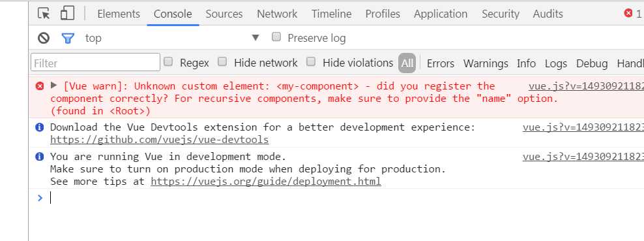Open the vuejs.org deployment guide link
644x241 pixels.
pos(266,182)
